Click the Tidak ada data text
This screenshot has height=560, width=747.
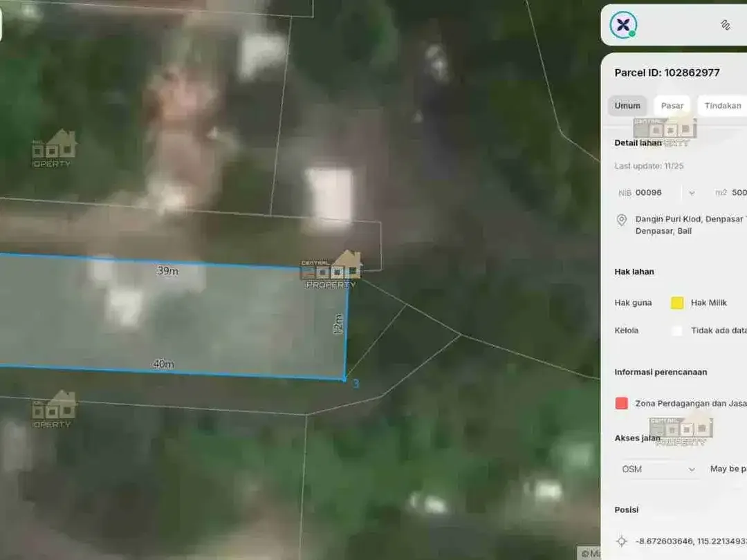point(719,330)
